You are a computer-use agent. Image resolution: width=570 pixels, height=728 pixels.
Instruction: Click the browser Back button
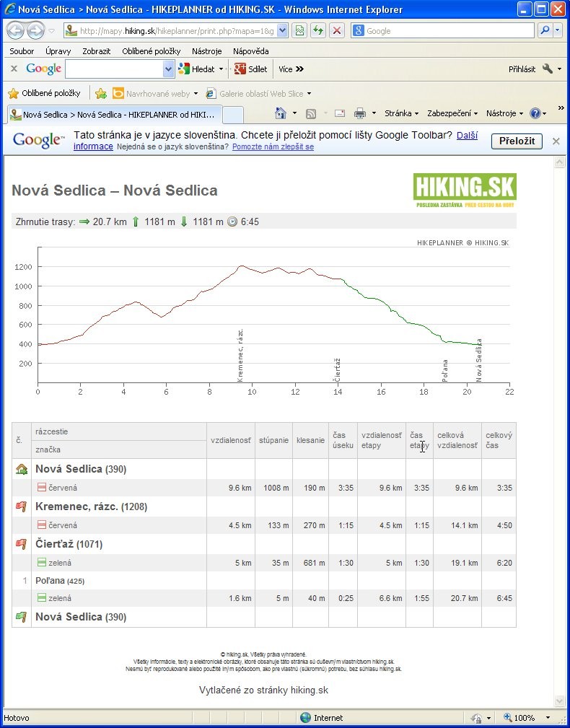click(16, 31)
